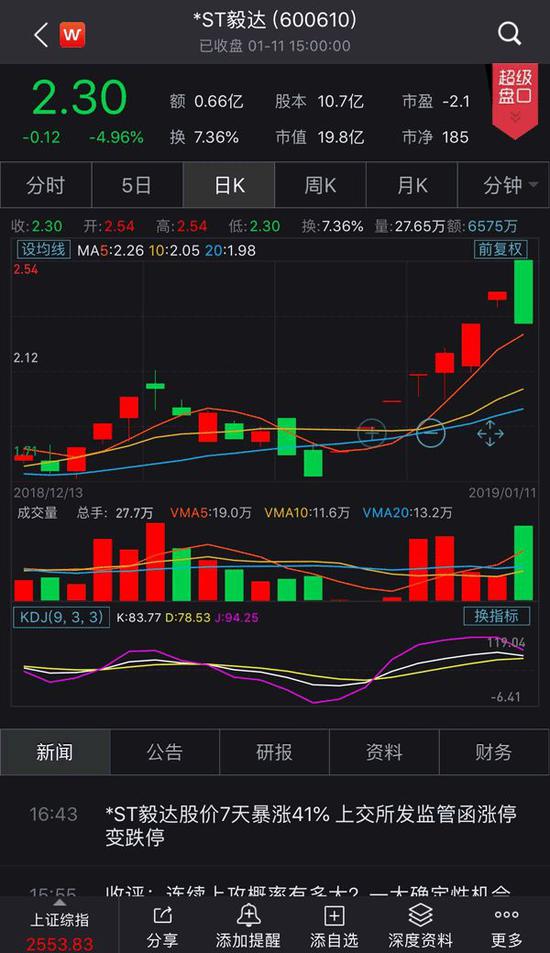Image resolution: width=550 pixels, height=953 pixels.
Task: Change the 前复权 adjustment option
Action: pos(500,249)
